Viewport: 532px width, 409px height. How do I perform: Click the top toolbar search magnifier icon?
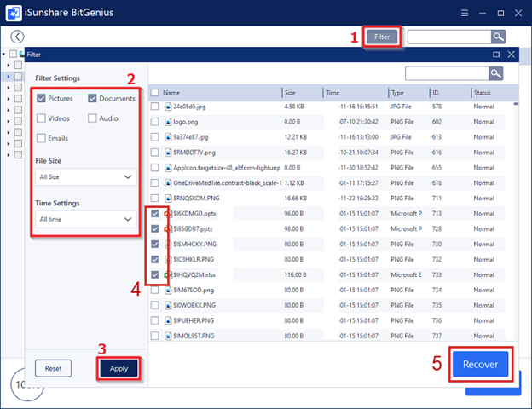point(498,37)
